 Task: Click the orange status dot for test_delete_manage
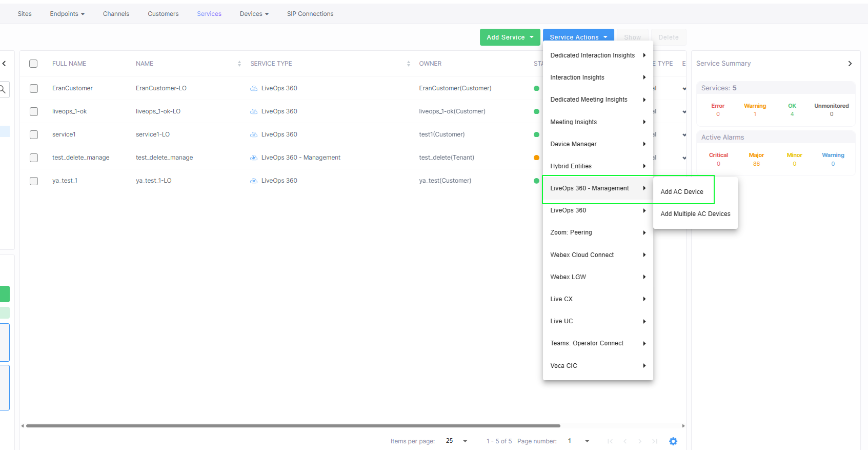pos(536,158)
